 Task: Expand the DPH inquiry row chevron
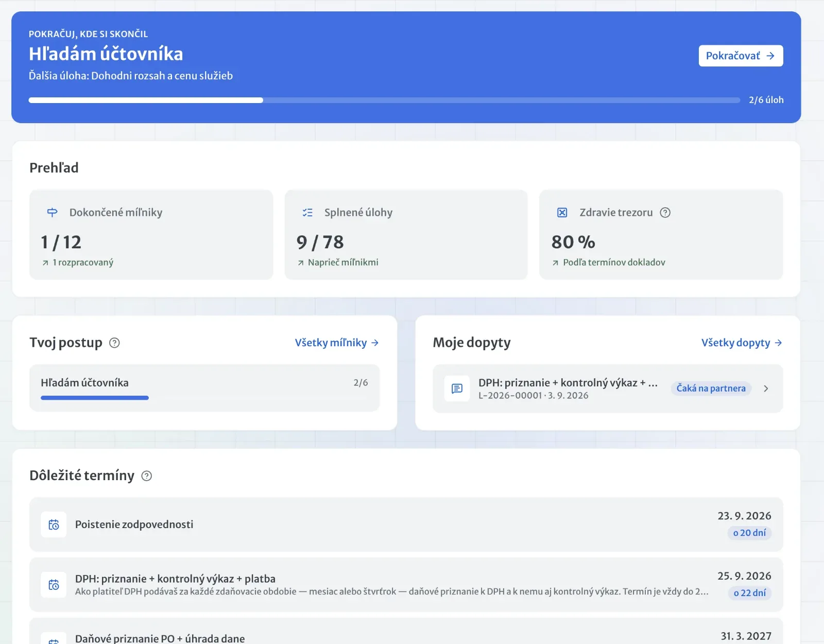point(766,388)
